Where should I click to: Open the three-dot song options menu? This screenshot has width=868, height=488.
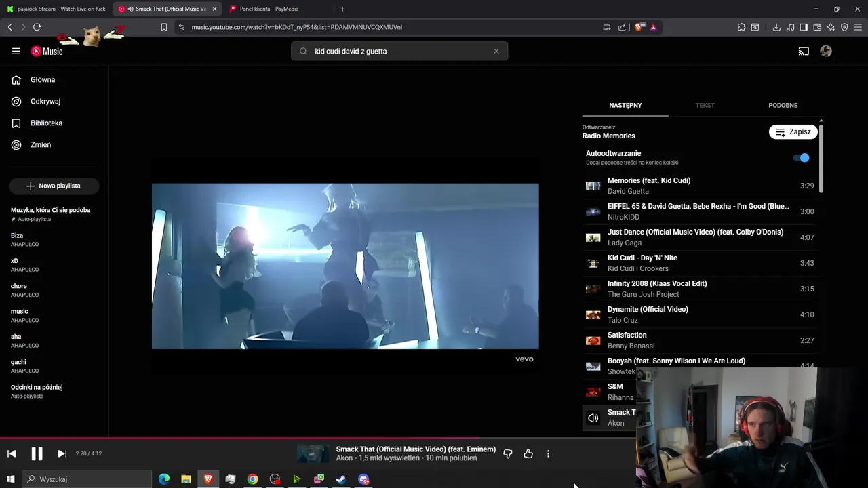pos(549,453)
